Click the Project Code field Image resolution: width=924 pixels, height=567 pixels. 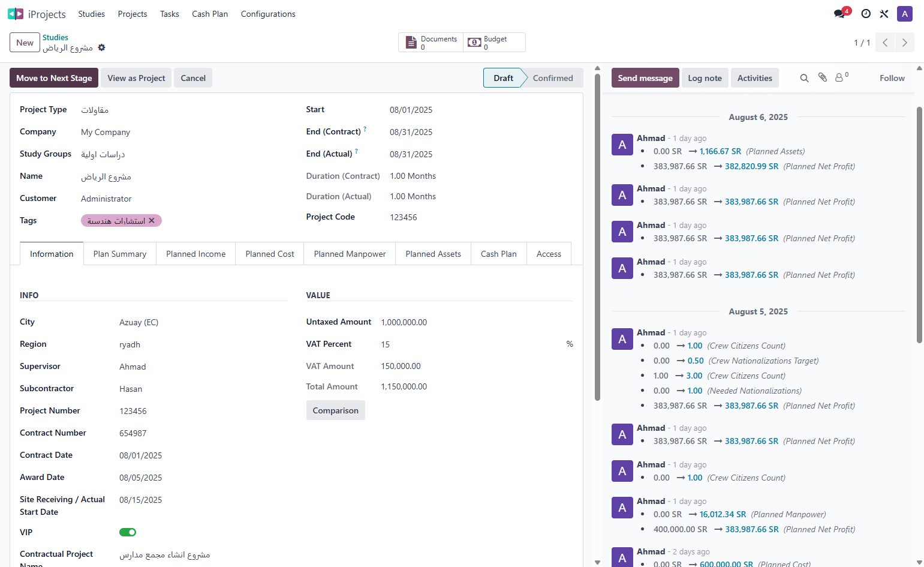[481, 217]
